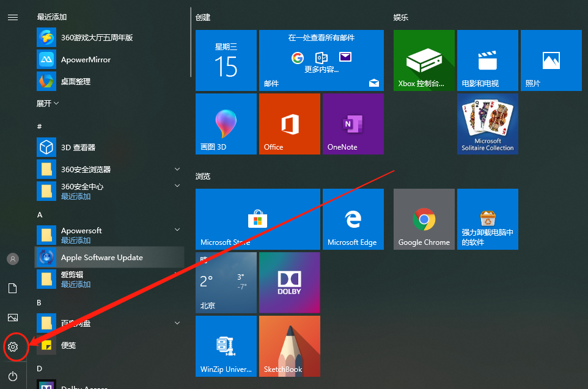Open the Pictures icon in sidebar

(x=13, y=318)
